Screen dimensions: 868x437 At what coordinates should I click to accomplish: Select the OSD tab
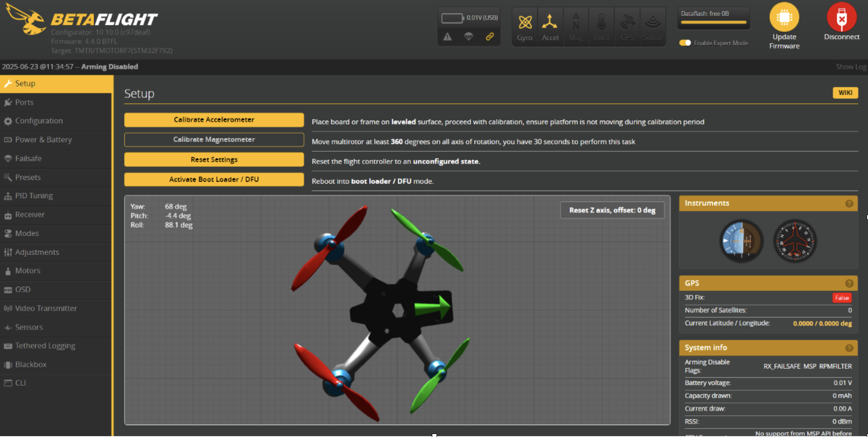coord(56,290)
